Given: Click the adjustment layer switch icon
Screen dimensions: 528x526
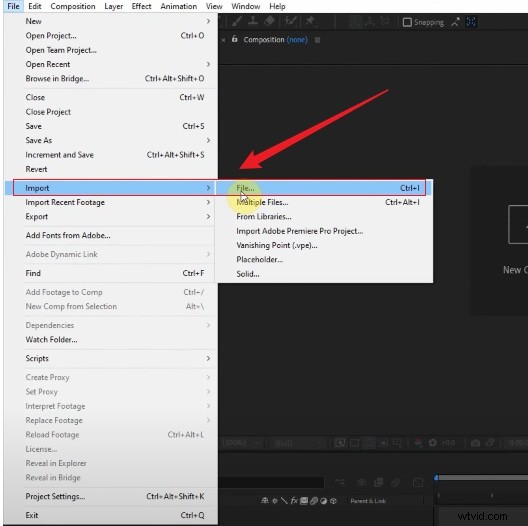Looking at the screenshot, I should pos(324,501).
